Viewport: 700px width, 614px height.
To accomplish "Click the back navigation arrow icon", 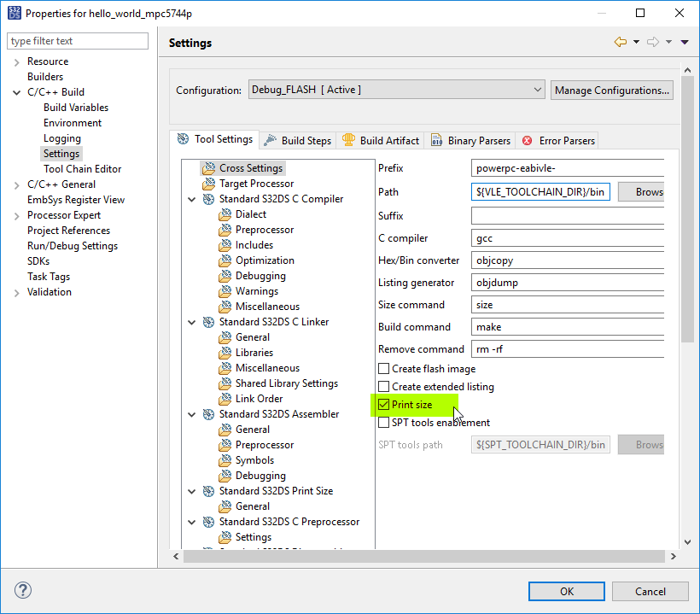I will pos(620,42).
